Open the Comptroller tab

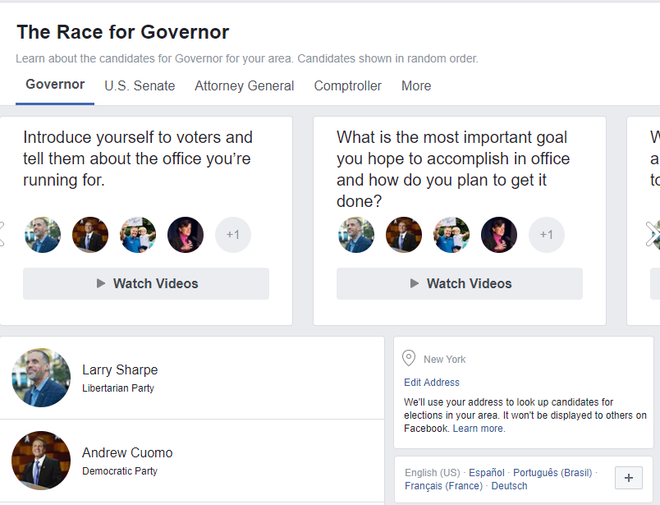click(347, 86)
